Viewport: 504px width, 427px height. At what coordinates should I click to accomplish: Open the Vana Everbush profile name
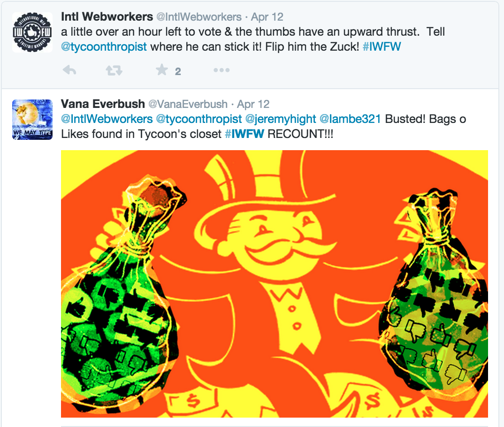103,104
